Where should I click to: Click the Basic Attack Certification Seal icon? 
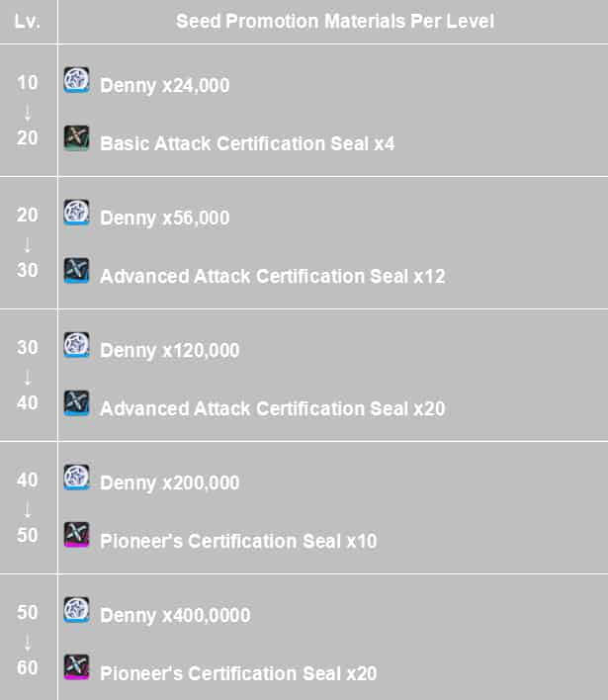tap(77, 137)
